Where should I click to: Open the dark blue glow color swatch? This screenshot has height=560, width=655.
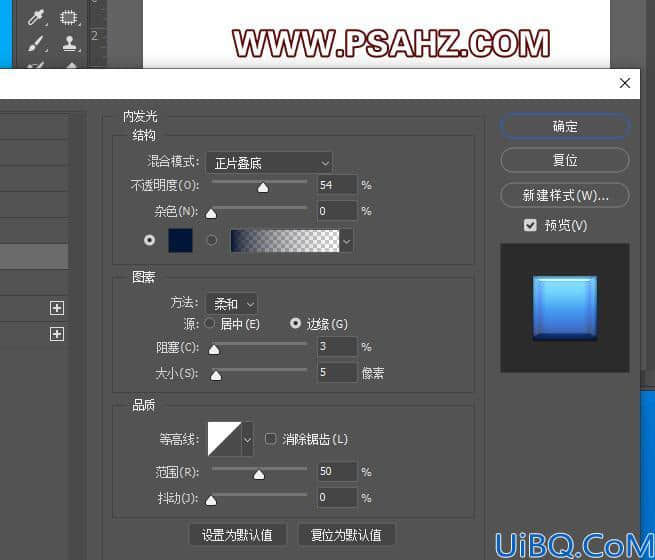(180, 241)
